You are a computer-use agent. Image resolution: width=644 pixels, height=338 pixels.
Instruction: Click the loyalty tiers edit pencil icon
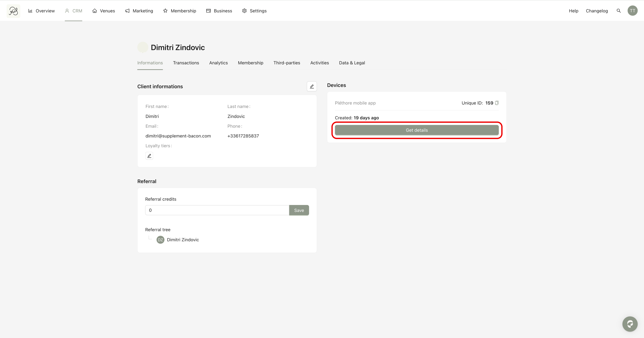coord(149,156)
